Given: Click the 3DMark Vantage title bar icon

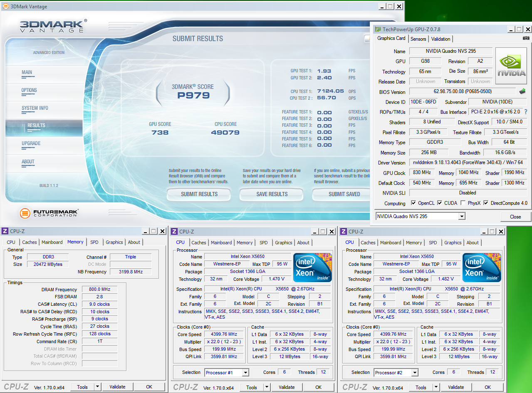Looking at the screenshot, I should [5, 6].
